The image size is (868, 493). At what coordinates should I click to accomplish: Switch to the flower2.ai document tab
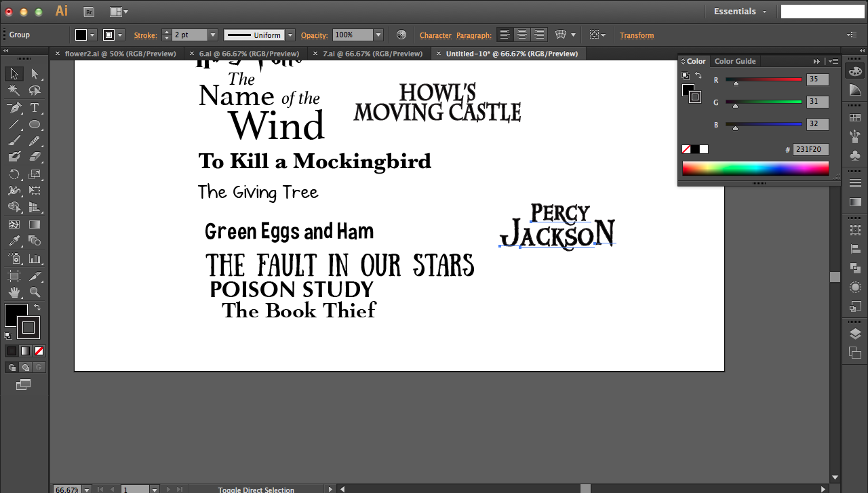coord(120,54)
